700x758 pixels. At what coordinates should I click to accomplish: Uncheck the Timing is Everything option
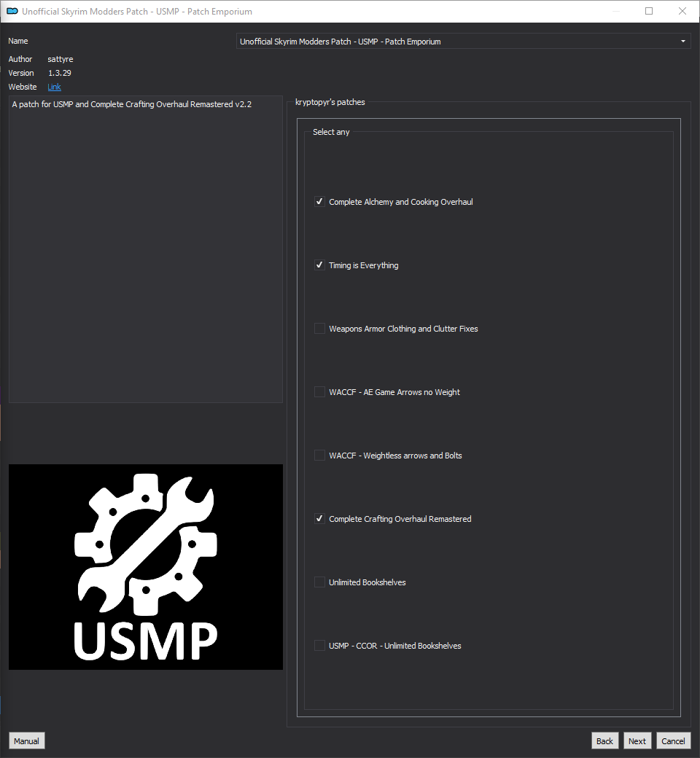coord(319,265)
